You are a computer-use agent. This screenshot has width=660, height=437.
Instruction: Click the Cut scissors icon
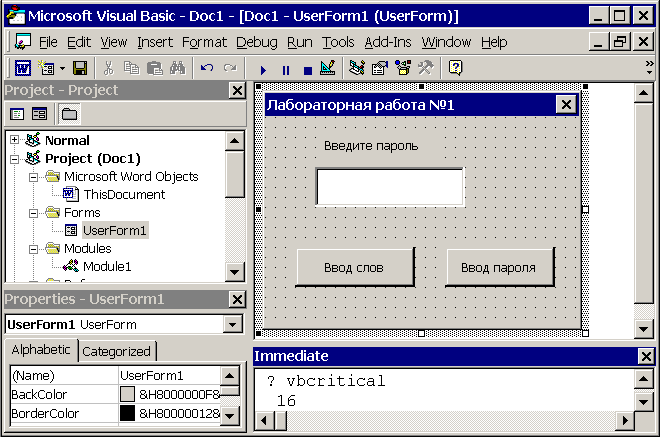pos(109,68)
